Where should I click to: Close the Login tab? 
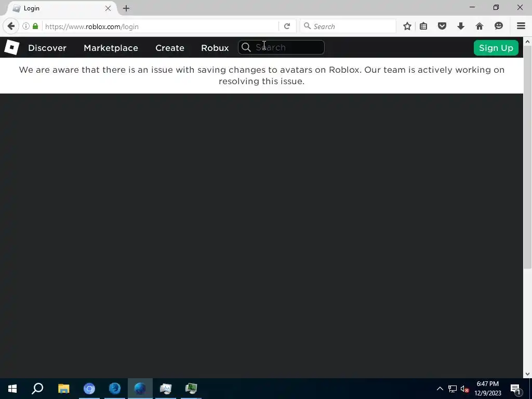click(108, 8)
